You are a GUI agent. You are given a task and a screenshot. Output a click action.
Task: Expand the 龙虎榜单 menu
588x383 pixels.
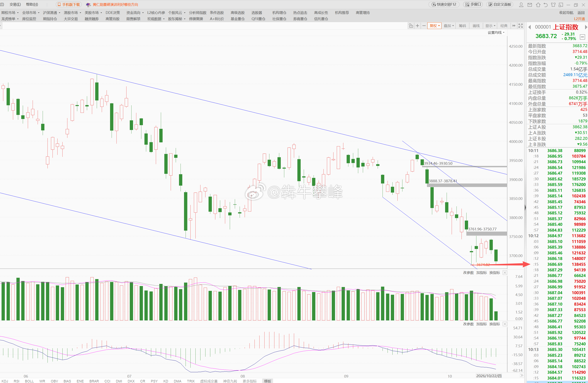[x=10, y=19]
